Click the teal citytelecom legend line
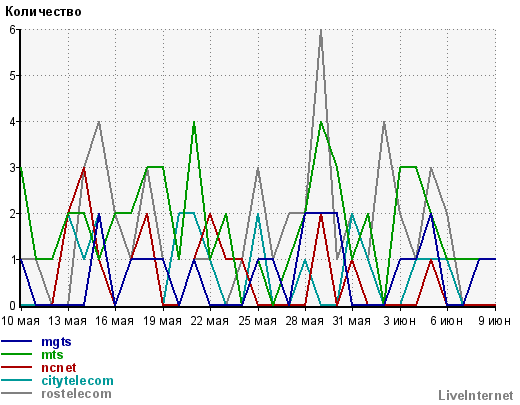The image size is (520, 405). click(17, 380)
